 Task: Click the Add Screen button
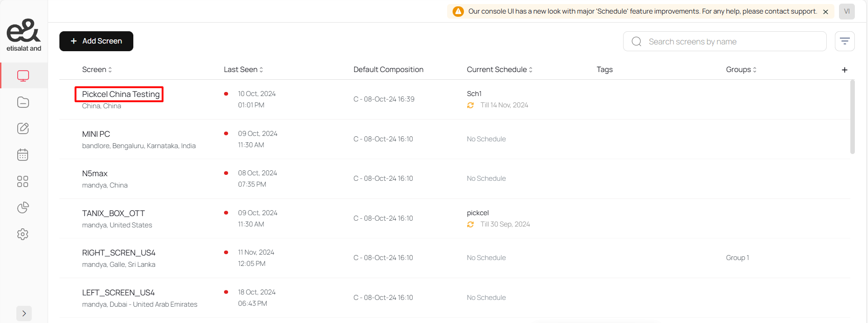click(x=96, y=41)
